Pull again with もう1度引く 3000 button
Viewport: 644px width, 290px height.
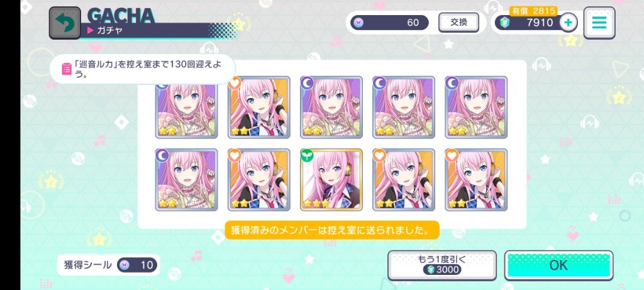pos(442,265)
